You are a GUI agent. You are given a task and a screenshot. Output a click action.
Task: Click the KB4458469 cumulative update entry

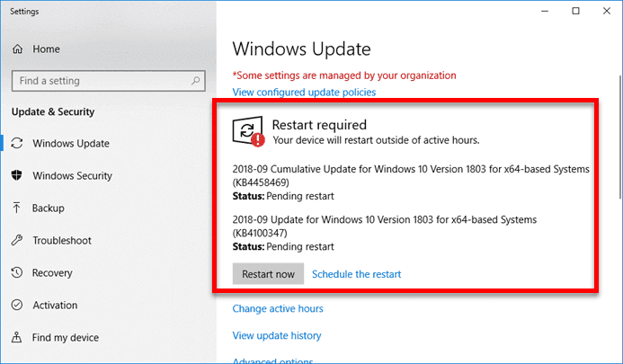tap(411, 175)
